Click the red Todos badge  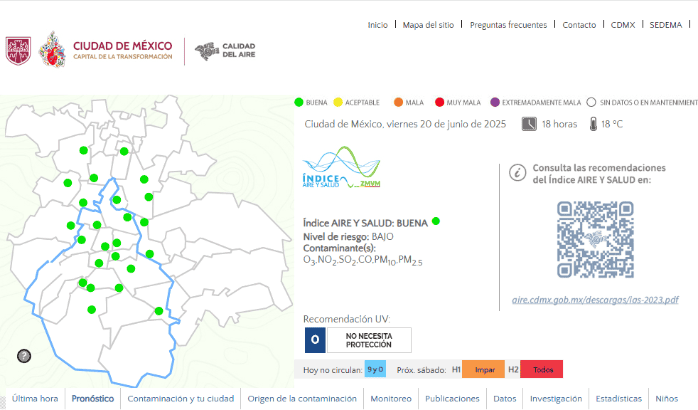click(543, 369)
